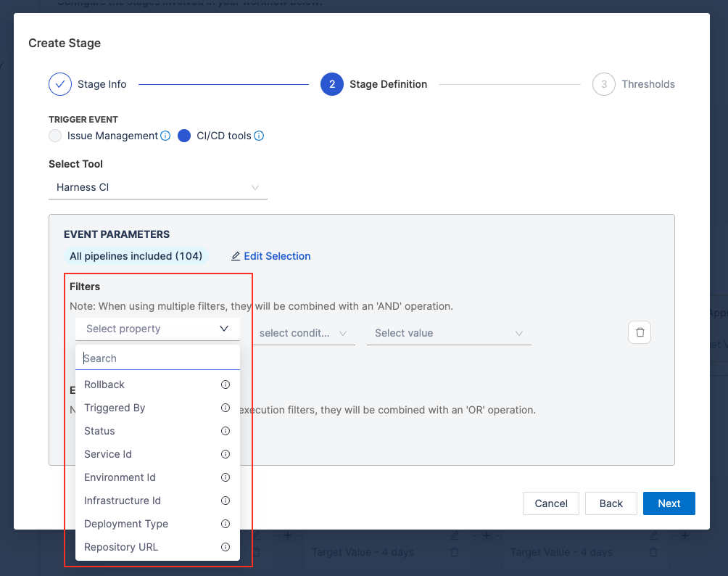Select the CI/CD tools radio button
The height and width of the screenshot is (576, 728).
pos(184,136)
